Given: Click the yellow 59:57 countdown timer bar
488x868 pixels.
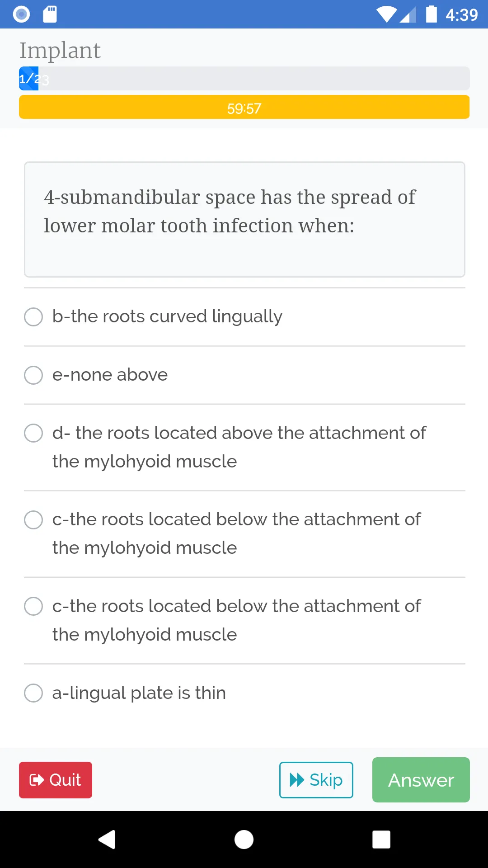Looking at the screenshot, I should 244,107.
